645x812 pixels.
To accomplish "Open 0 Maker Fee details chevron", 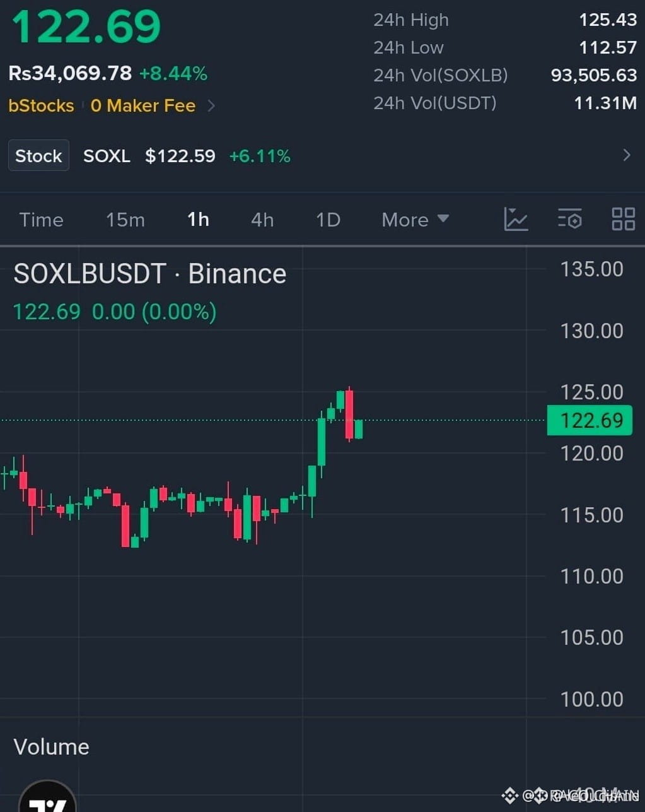I will tap(211, 106).
